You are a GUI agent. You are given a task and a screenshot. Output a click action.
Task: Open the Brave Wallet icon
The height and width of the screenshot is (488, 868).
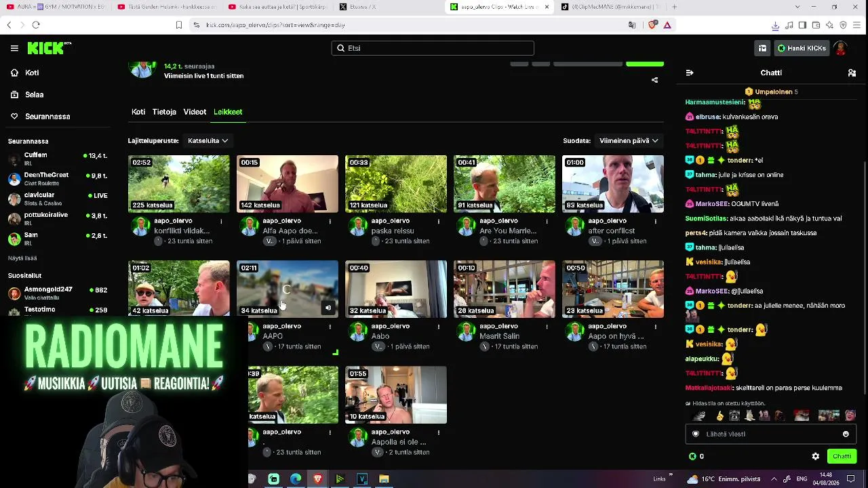point(816,25)
